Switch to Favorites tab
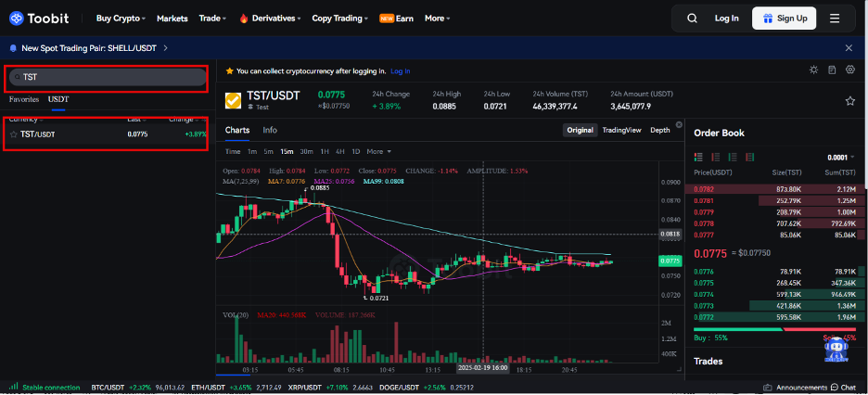Screen dimensions: 868x395 [x=24, y=99]
